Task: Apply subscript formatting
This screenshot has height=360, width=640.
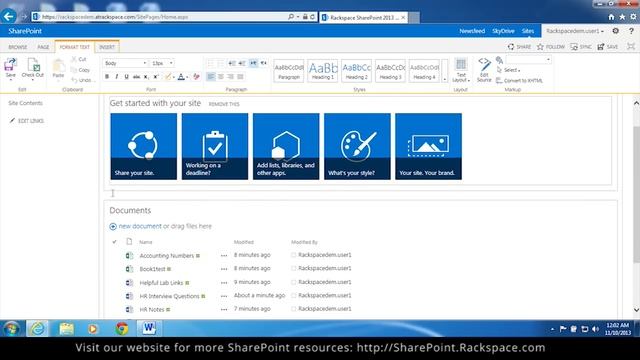Action: pos(146,77)
